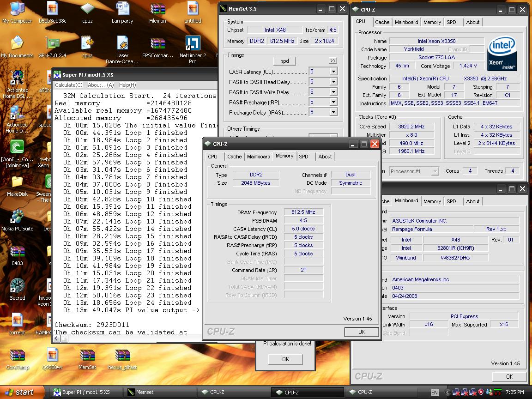Switch to Memset taskbar button

159,392
